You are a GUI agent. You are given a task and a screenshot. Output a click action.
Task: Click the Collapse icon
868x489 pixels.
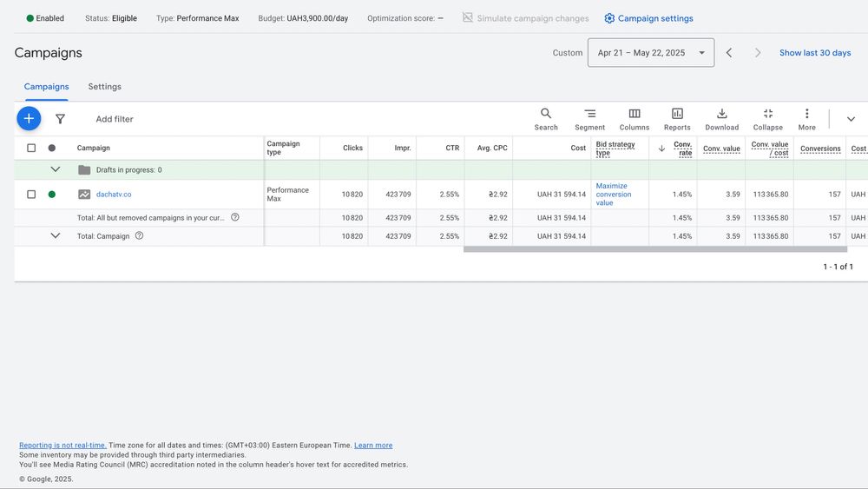[767, 114]
